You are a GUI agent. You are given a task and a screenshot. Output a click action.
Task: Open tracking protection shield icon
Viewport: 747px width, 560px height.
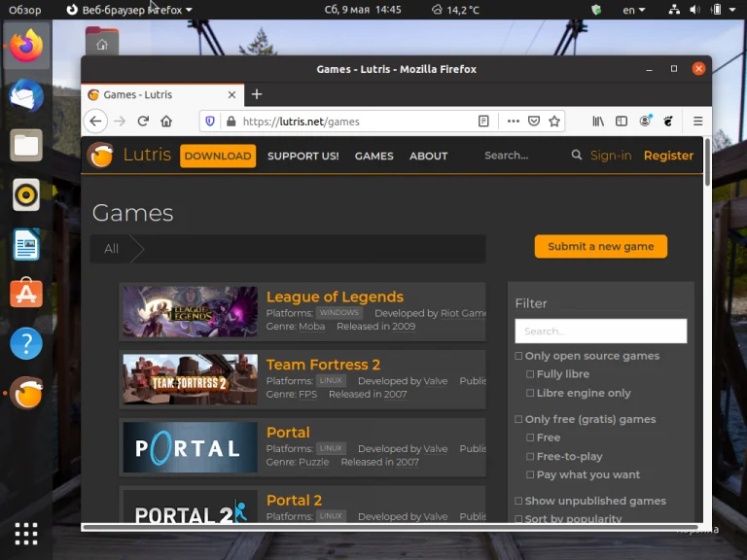(210, 122)
